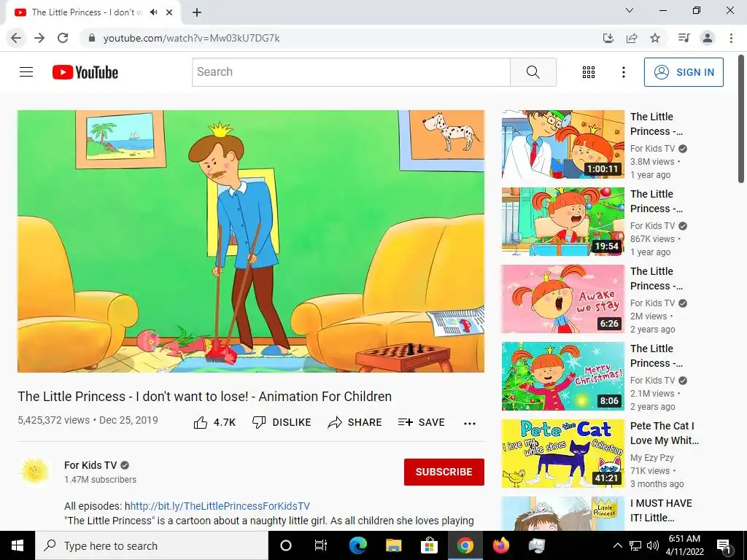Image resolution: width=747 pixels, height=560 pixels.
Task: Click the network icon in system tray
Action: [x=635, y=545]
